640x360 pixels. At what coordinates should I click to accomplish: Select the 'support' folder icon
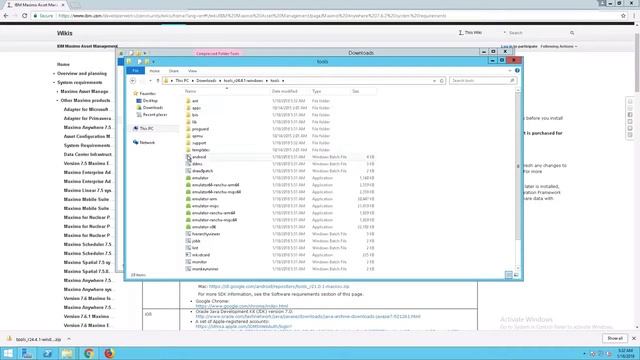[x=188, y=143]
